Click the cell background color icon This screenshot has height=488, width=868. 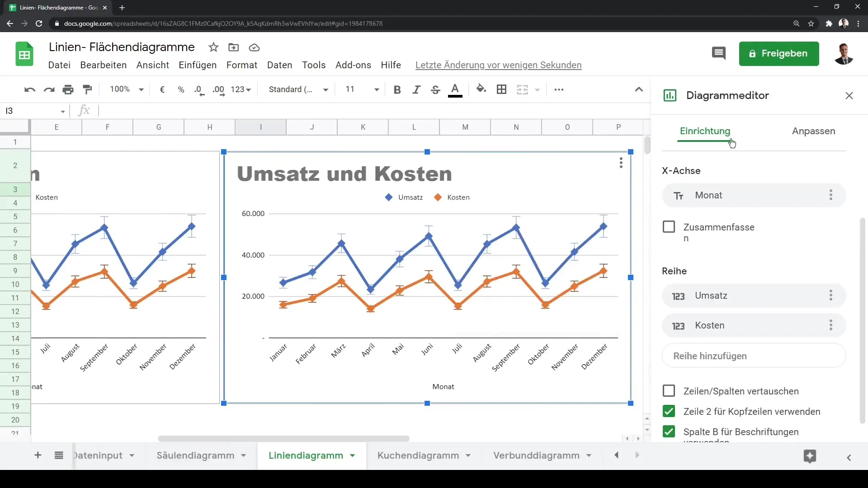(481, 89)
